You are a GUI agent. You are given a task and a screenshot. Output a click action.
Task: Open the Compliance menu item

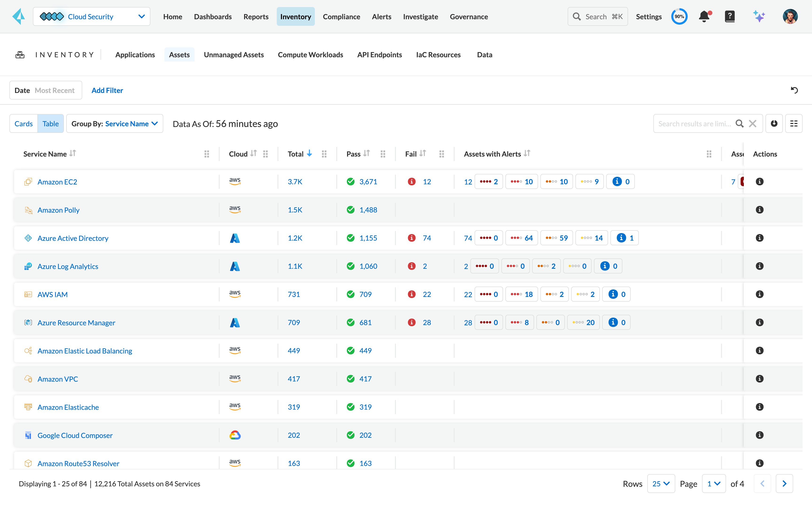(341, 16)
